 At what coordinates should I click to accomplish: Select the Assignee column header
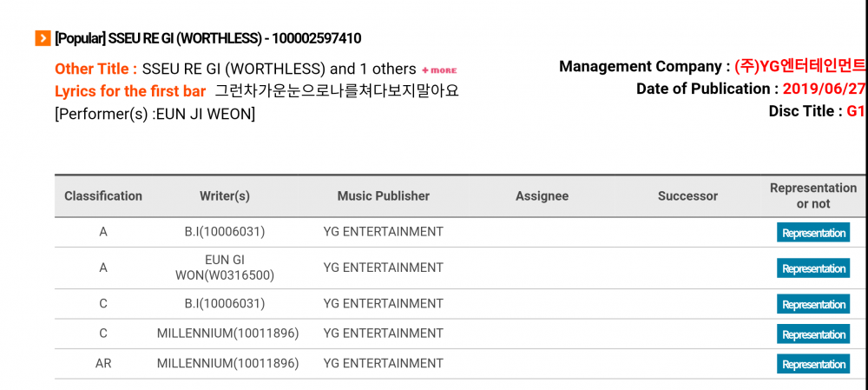click(x=542, y=196)
